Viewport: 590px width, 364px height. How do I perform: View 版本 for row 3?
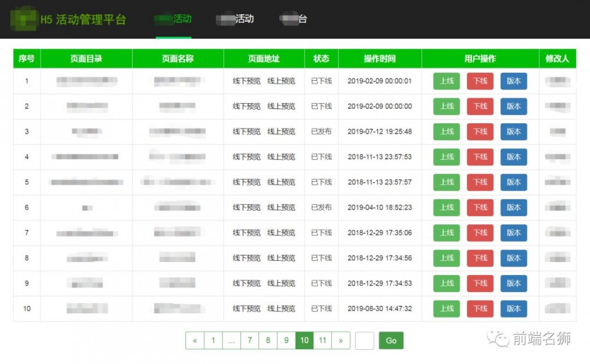coord(514,132)
